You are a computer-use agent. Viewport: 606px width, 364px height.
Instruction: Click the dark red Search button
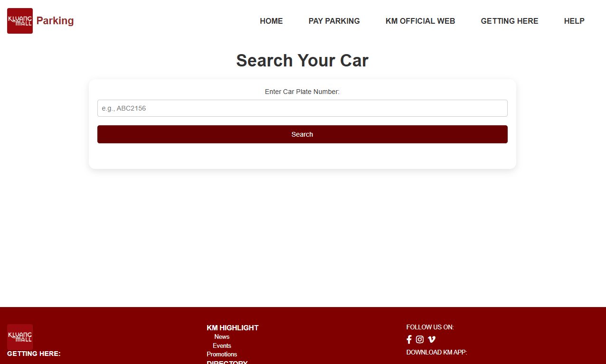point(303,134)
